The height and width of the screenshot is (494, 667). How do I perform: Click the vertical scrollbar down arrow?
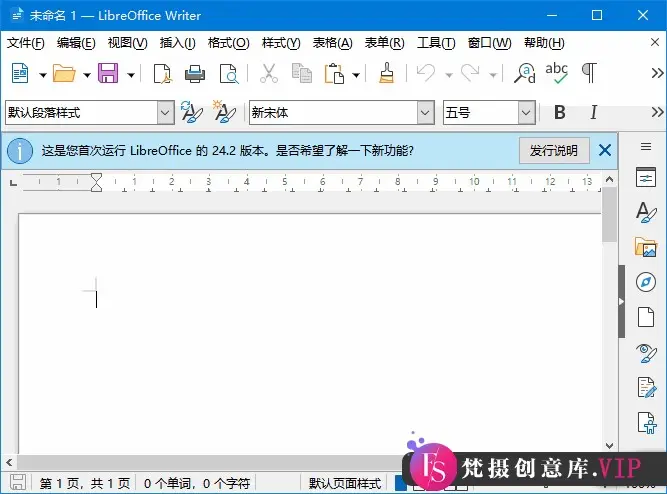click(x=609, y=445)
